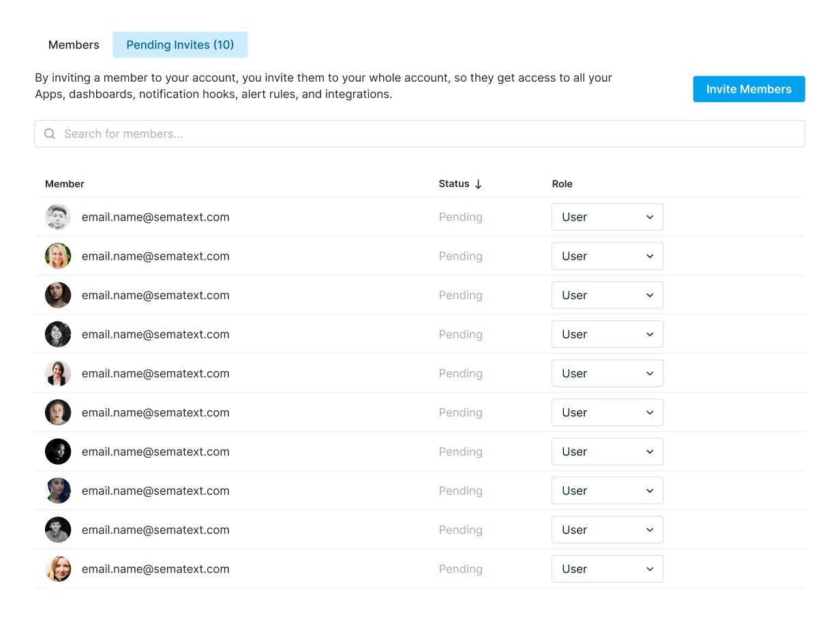Focus the Search for members field

pyautogui.click(x=419, y=134)
